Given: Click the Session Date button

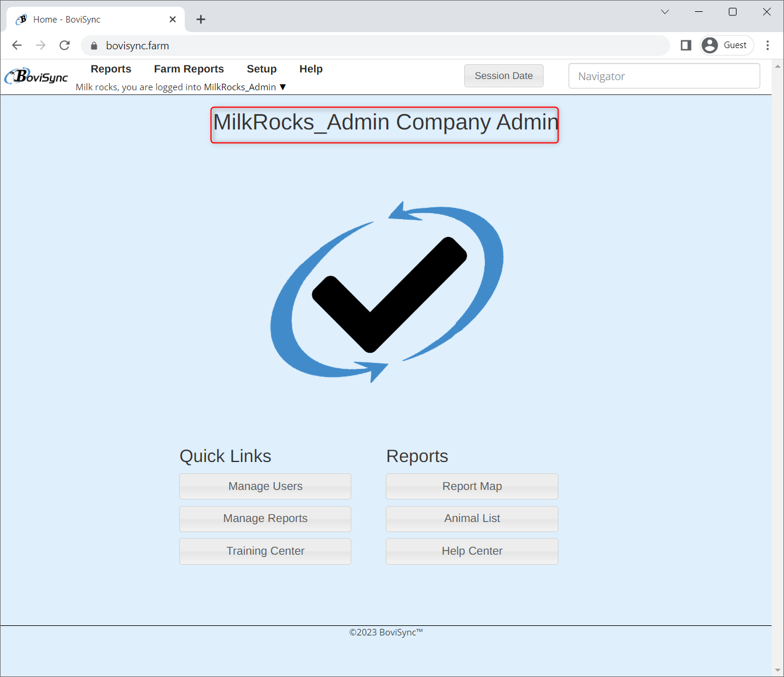Looking at the screenshot, I should pyautogui.click(x=504, y=76).
